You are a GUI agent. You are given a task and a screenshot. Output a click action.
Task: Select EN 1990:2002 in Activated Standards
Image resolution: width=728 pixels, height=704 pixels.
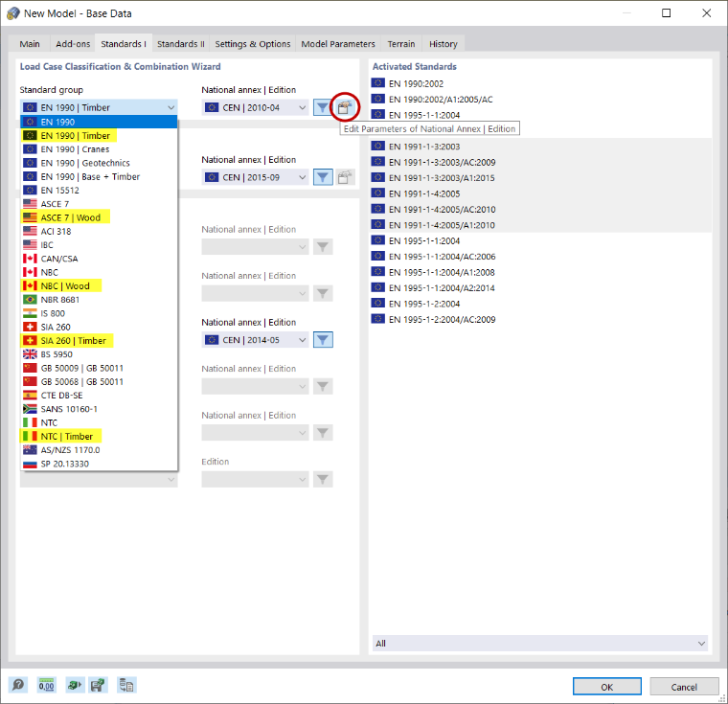click(541, 83)
